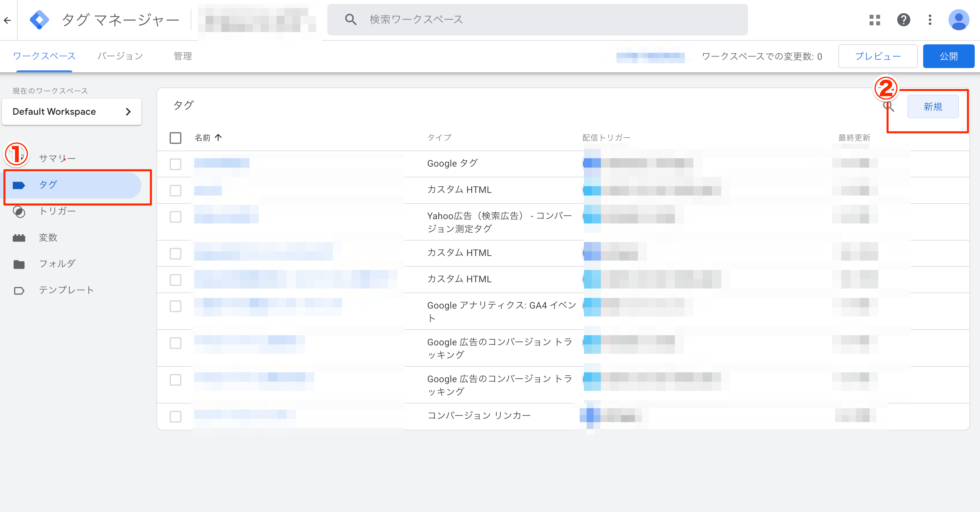The width and height of the screenshot is (980, 512).
Task: Click the back arrow in header
Action: 7,20
